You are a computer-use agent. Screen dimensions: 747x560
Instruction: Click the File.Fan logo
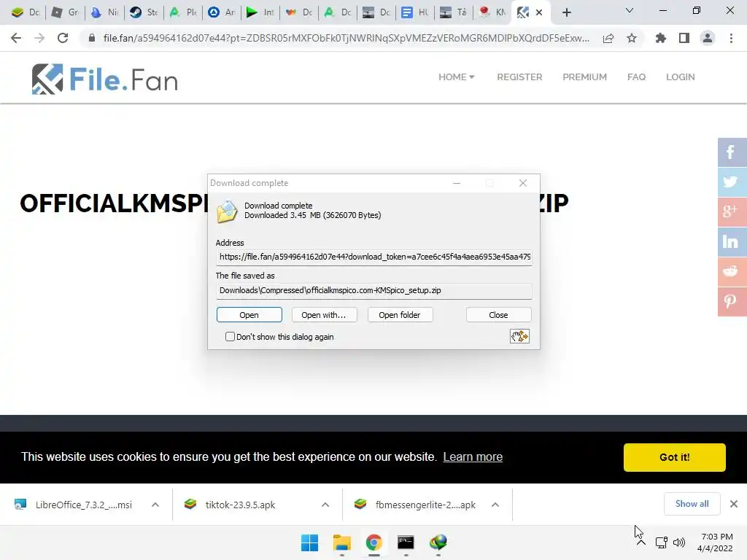(105, 79)
